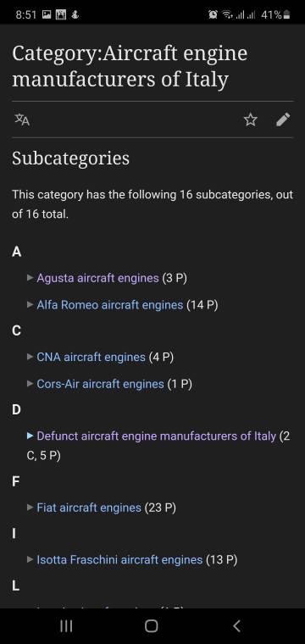
Task: Open Defunct aircraft engine manufacturers of Italy
Action: point(157,436)
